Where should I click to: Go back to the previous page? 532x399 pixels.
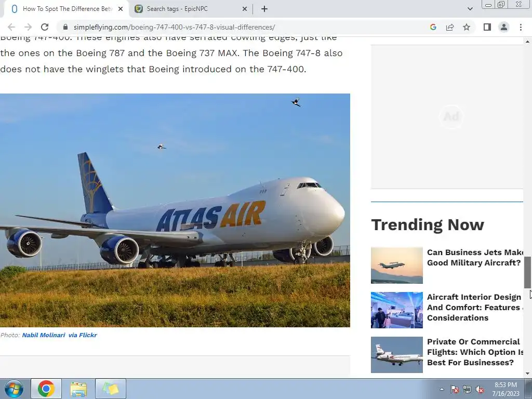[x=11, y=27]
